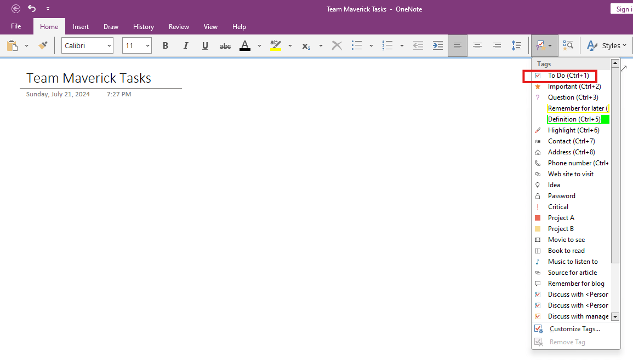Click the Back arrow in title bar
Screen dimensions: 633x364
point(16,8)
